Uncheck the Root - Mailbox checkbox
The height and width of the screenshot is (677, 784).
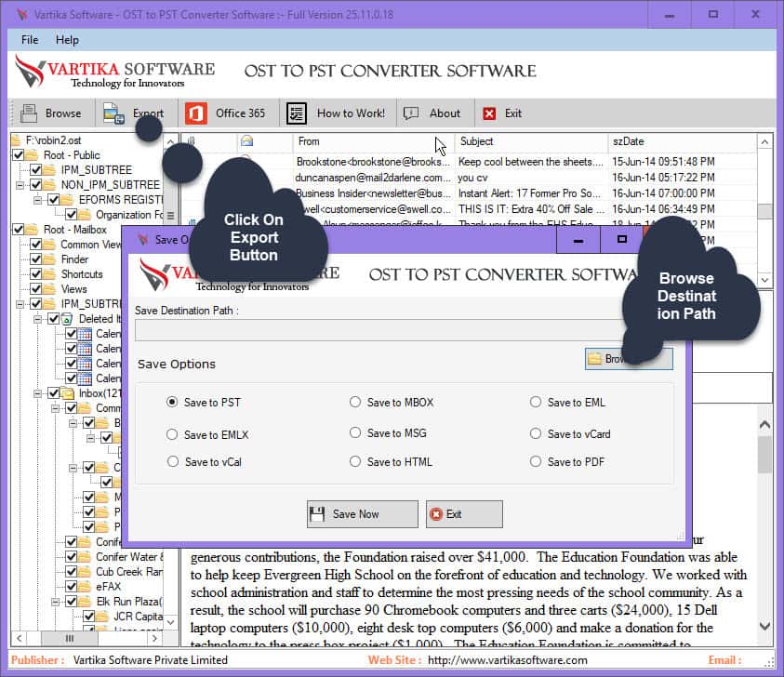[18, 230]
